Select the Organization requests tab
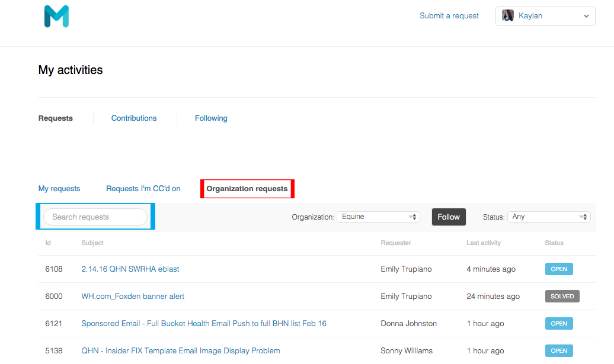Image resolution: width=614 pixels, height=364 pixels. [247, 189]
